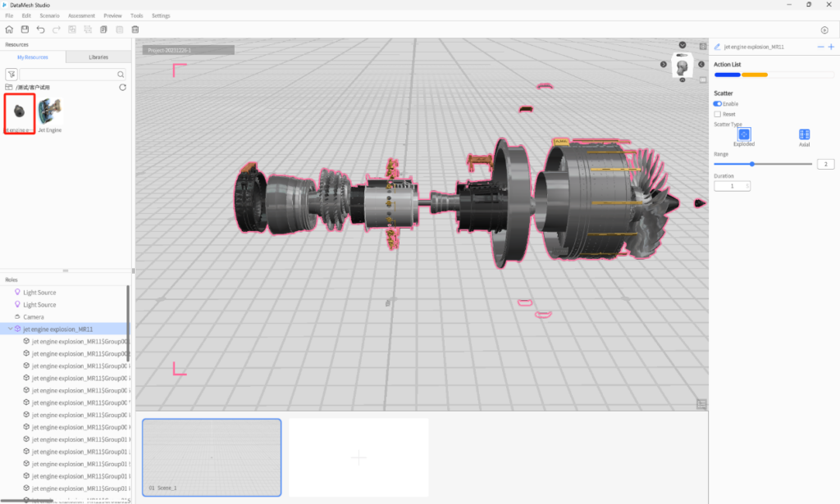Image resolution: width=840 pixels, height=504 pixels.
Task: Click the search magnifier in Resources
Action: tap(121, 75)
